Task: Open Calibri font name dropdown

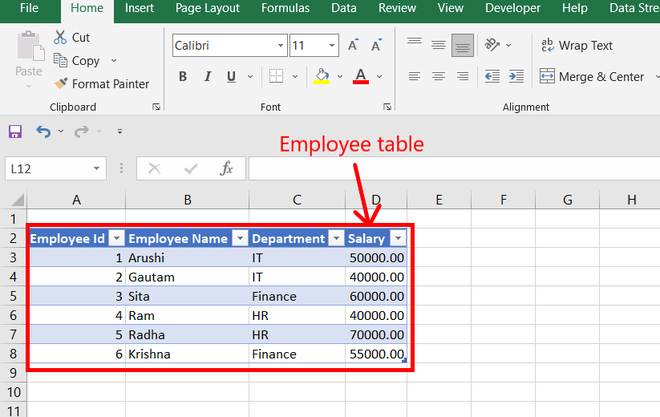Action: 280,45
